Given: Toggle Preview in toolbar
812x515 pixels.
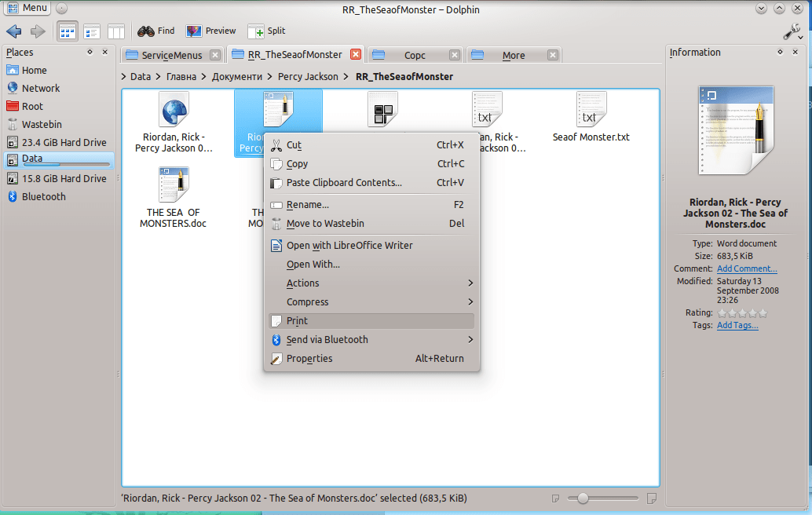Looking at the screenshot, I should 210,31.
